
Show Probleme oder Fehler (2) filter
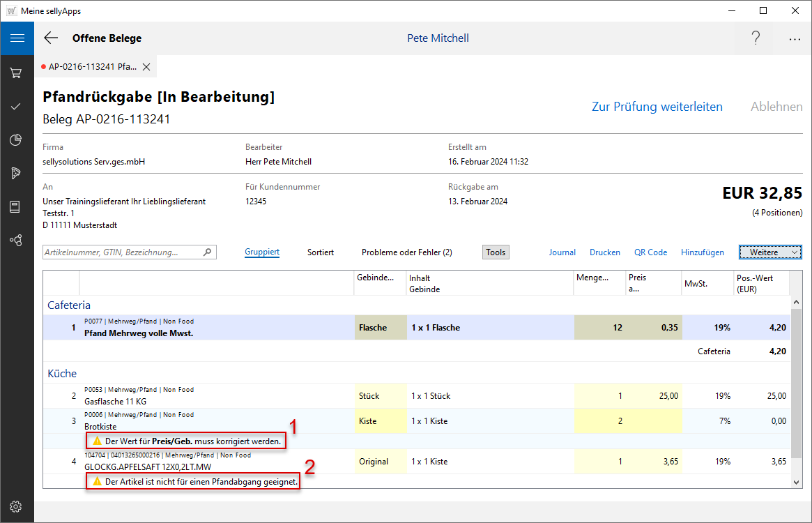[407, 252]
